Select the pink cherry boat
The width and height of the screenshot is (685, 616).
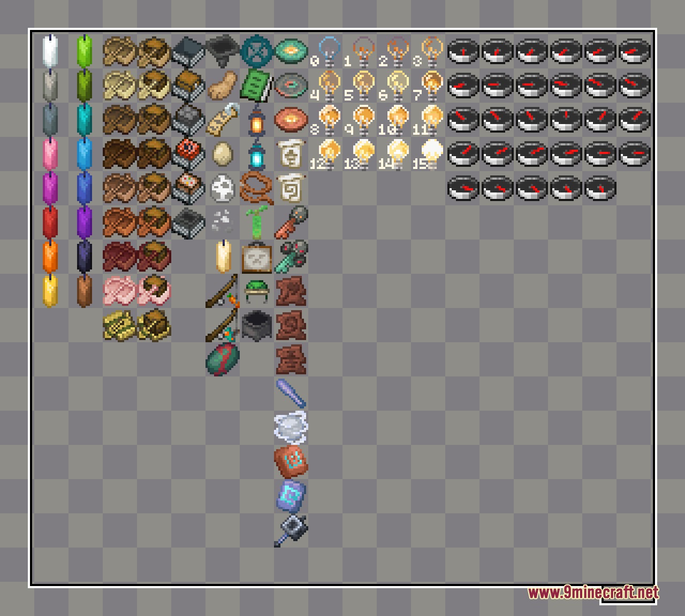pyautogui.click(x=120, y=291)
